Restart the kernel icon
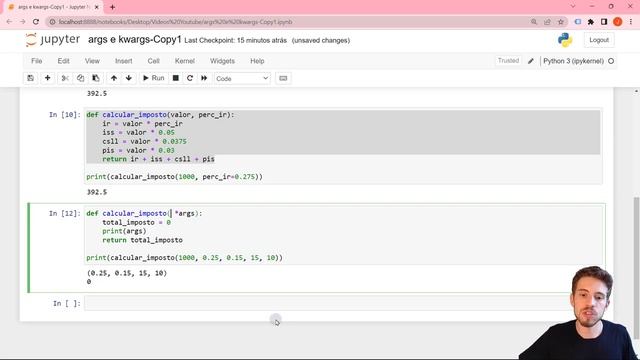The height and width of the screenshot is (360, 640). 190,78
